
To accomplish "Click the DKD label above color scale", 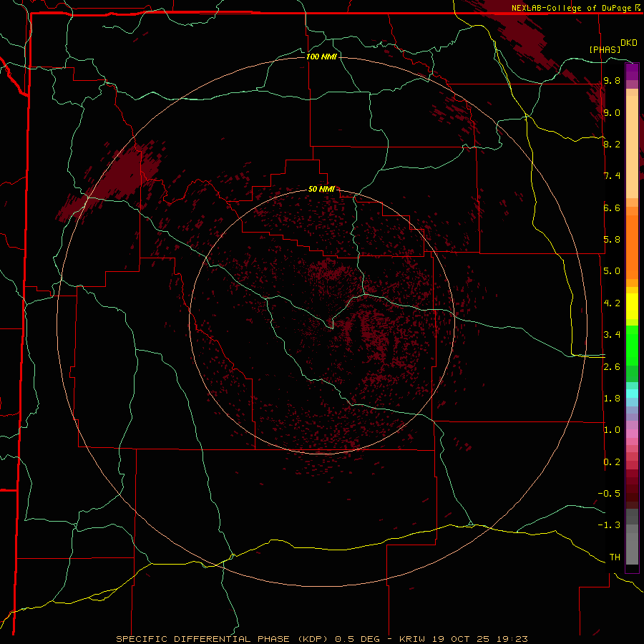I will click(629, 43).
